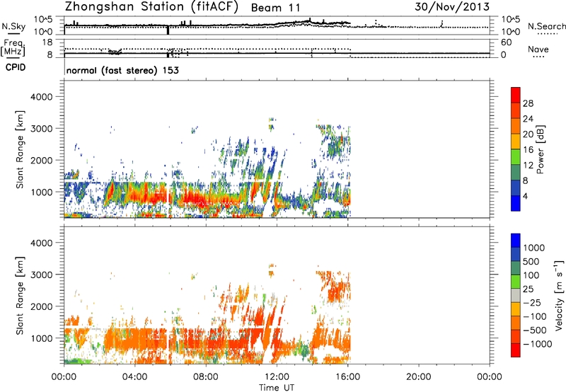Select the light green Power colorbar segment near 12
566x392 pixels.
[516, 157]
